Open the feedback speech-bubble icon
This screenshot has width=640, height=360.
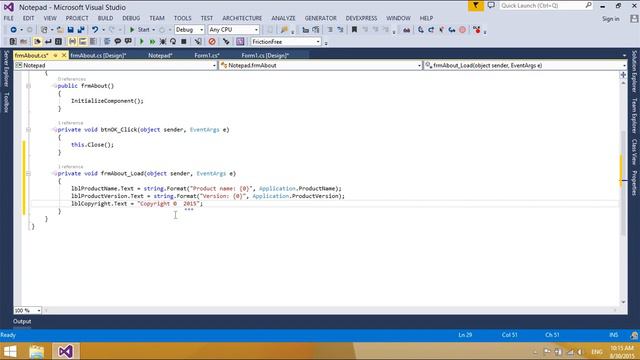[x=491, y=6]
